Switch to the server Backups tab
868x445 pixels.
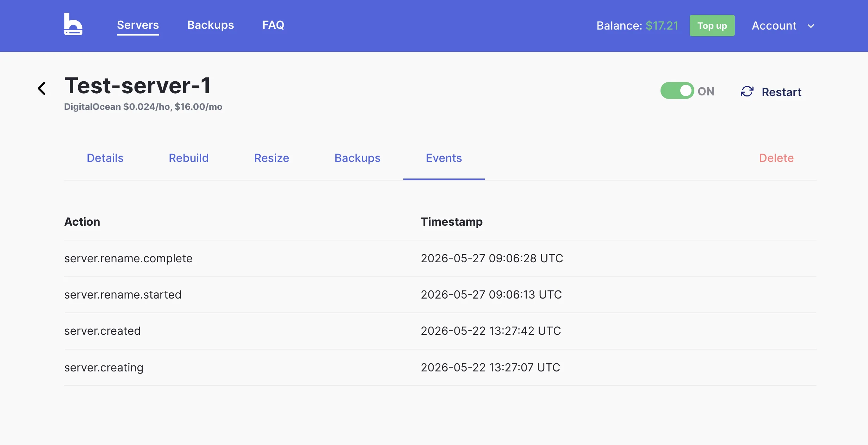357,158
